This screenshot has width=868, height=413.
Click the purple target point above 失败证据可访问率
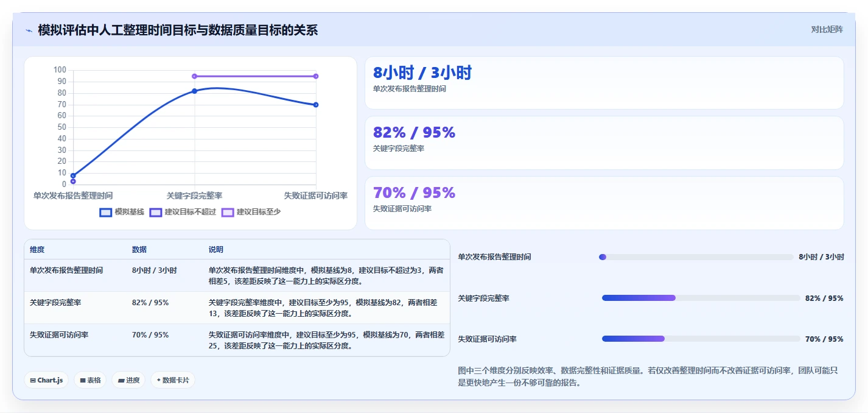click(x=316, y=76)
